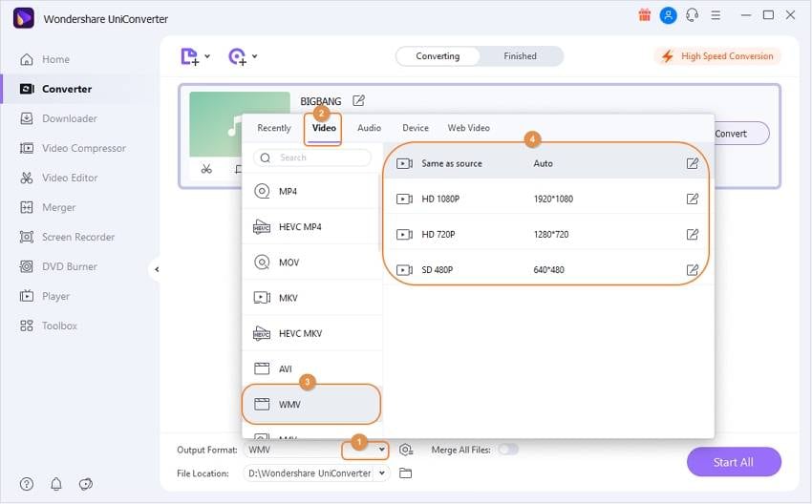Switch to the Web Video tab
812x504 pixels.
469,128
